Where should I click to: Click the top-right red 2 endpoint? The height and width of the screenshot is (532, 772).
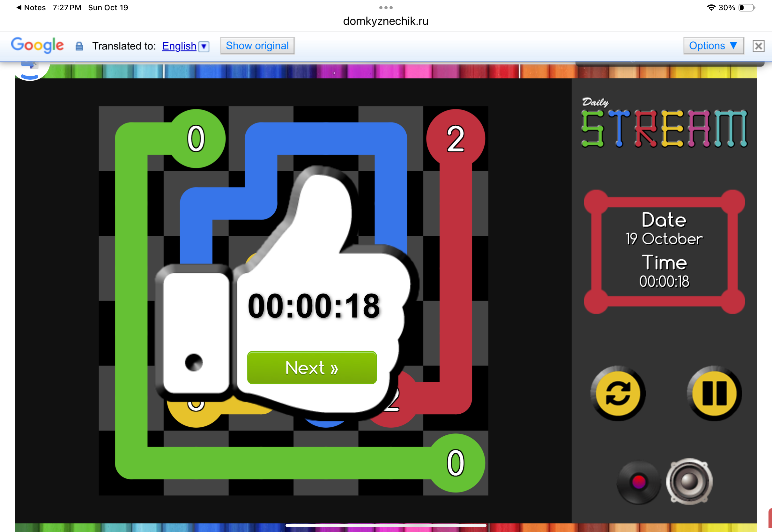(x=455, y=139)
